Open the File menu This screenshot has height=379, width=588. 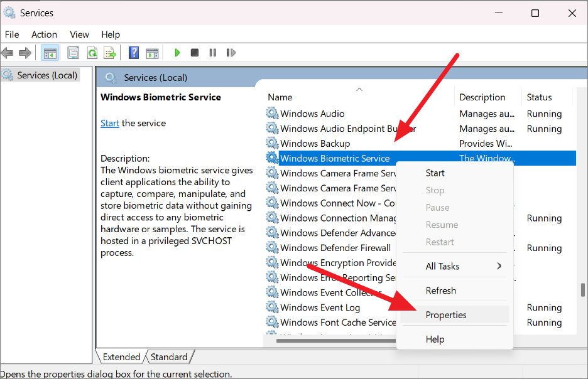[x=12, y=35]
